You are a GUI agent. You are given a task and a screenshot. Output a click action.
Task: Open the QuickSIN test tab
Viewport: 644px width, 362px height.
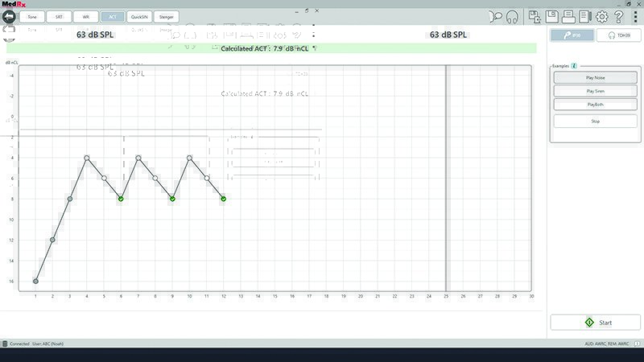(139, 17)
